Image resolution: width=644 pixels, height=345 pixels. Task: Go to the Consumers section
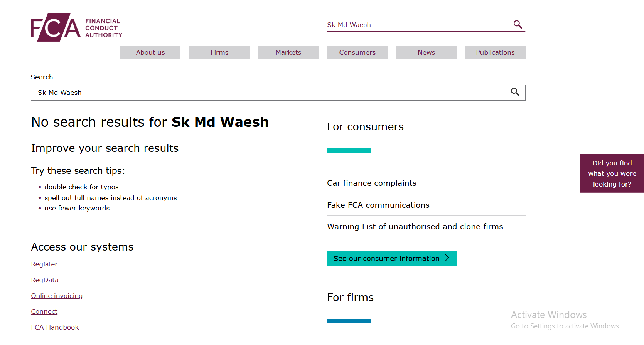coord(357,52)
